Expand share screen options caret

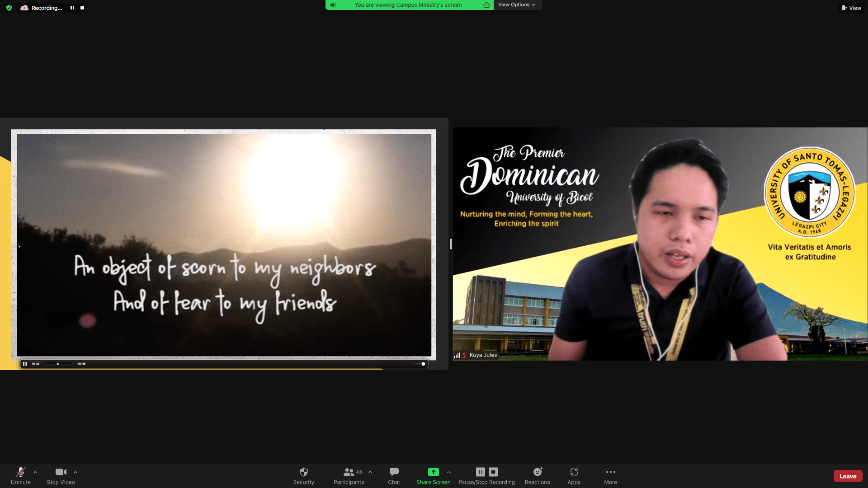pos(449,472)
